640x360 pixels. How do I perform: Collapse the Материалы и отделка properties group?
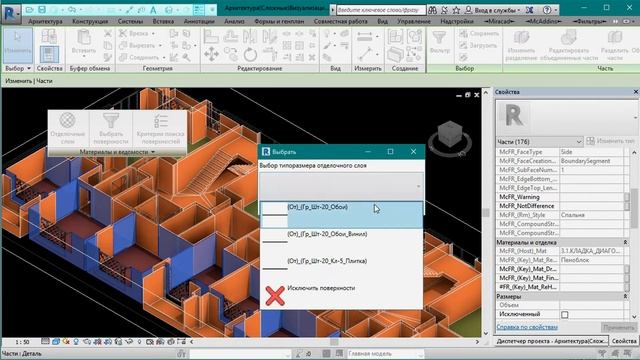625,242
